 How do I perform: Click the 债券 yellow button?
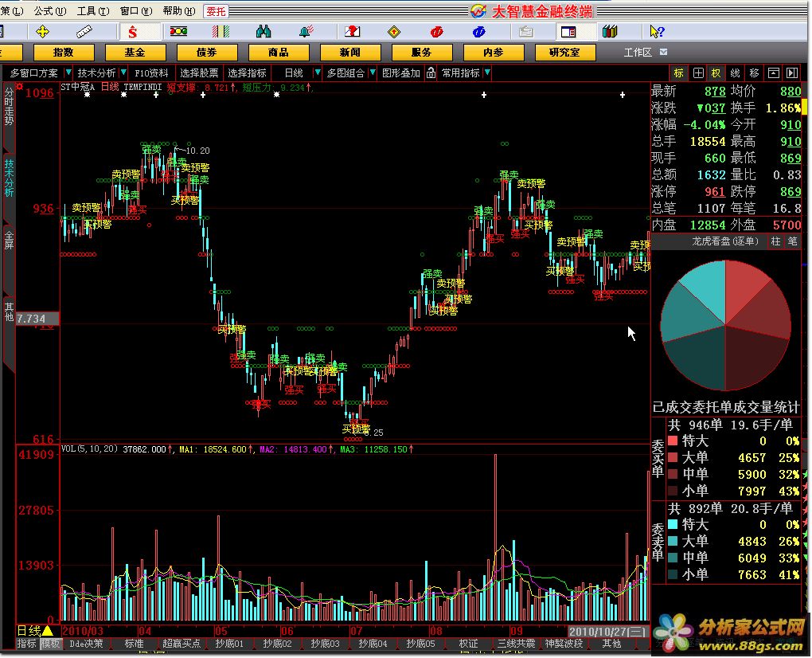tap(207, 53)
